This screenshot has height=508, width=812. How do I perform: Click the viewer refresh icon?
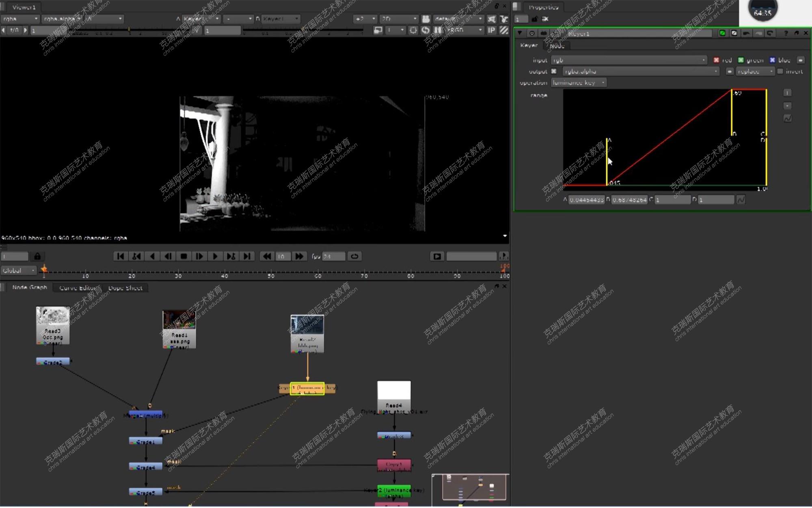(x=425, y=30)
